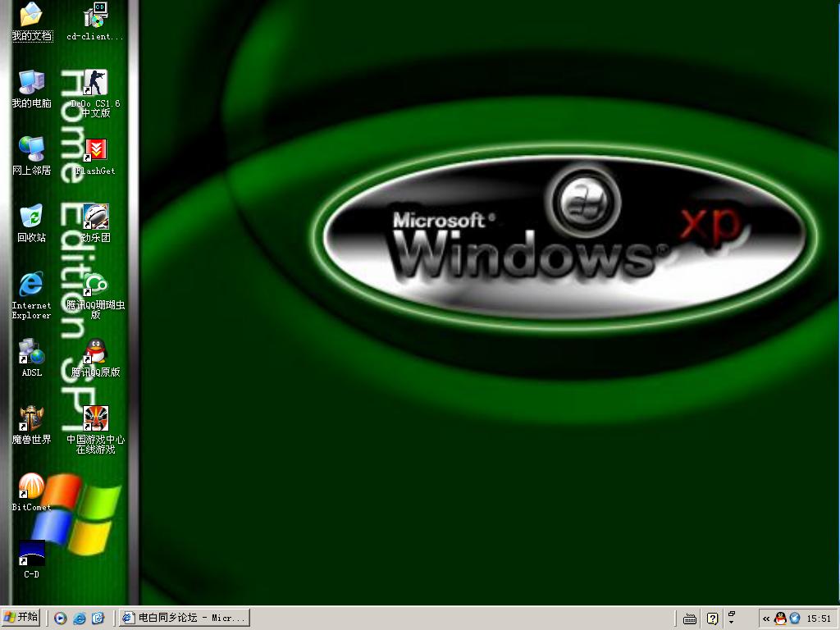
Task: Select the 中国游戏中心 在线游戏 shortcut
Action: click(96, 418)
